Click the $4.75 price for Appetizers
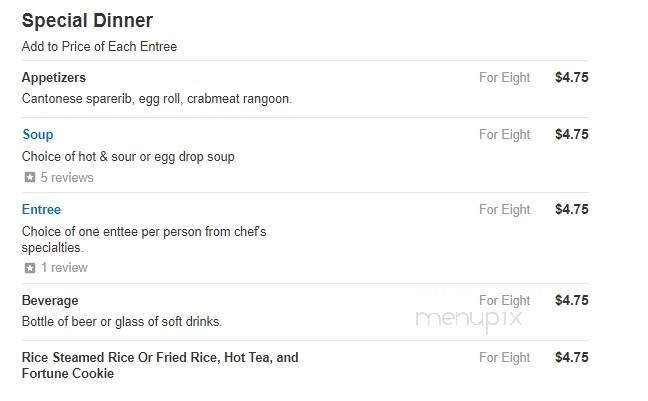Viewport: 648px width, 401px height. click(571, 77)
